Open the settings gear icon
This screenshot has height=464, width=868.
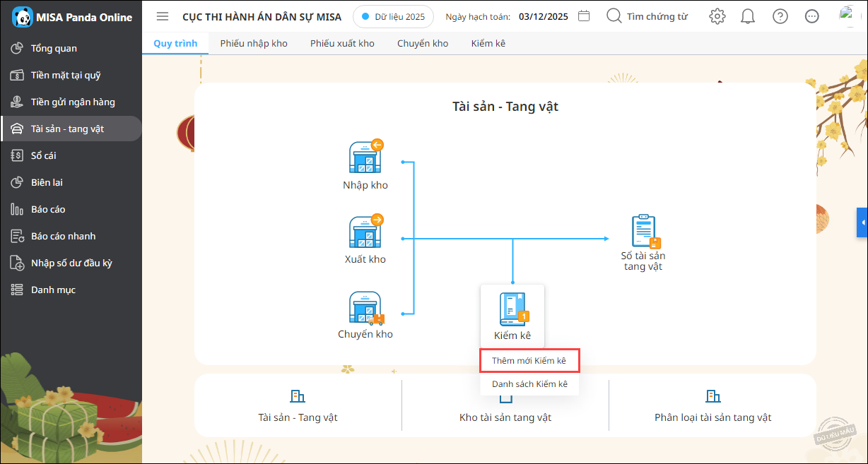click(717, 16)
